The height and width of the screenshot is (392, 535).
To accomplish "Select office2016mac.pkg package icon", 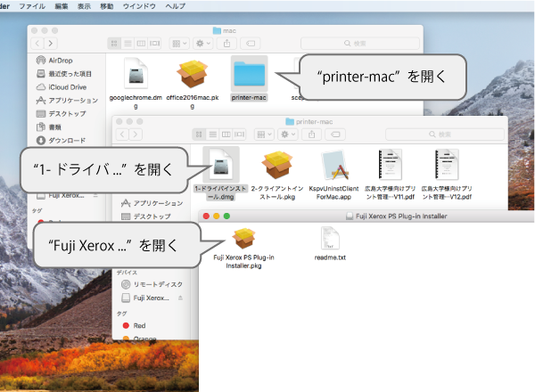I will (192, 74).
